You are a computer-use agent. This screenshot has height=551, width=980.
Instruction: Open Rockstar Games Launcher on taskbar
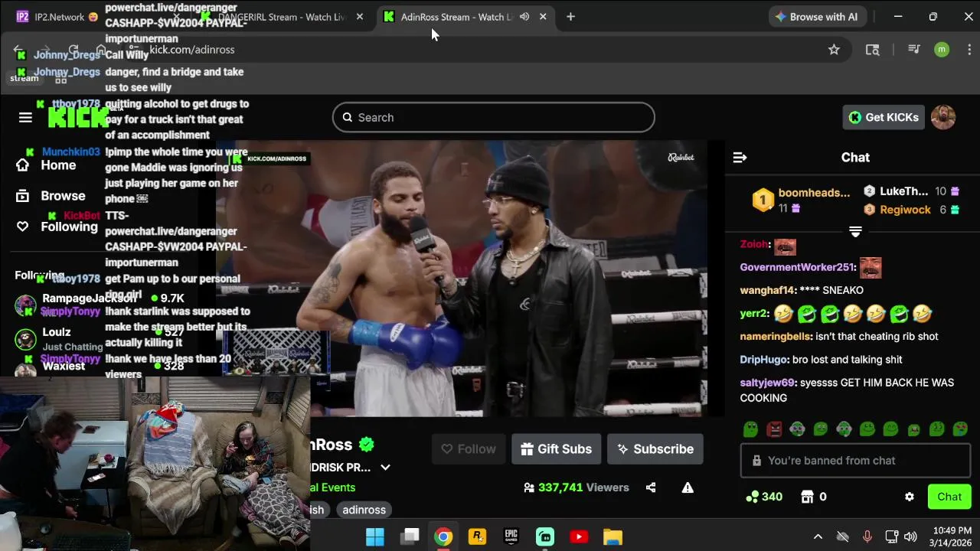pos(477,536)
